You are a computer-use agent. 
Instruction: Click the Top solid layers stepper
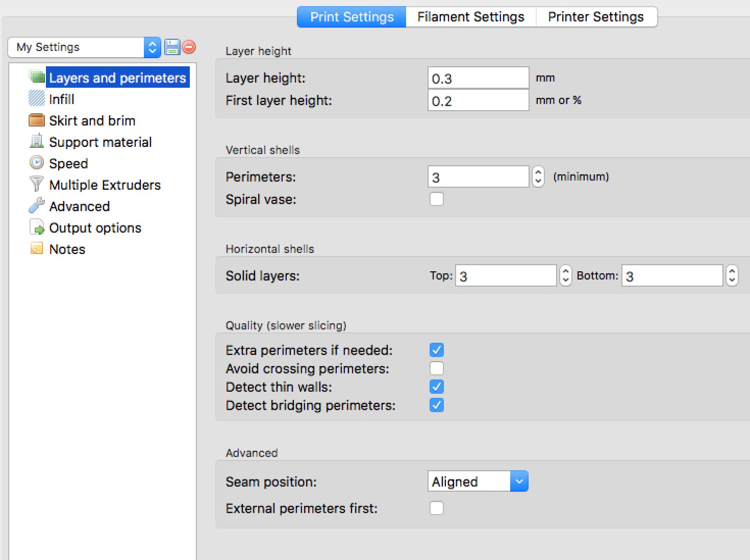coord(566,275)
